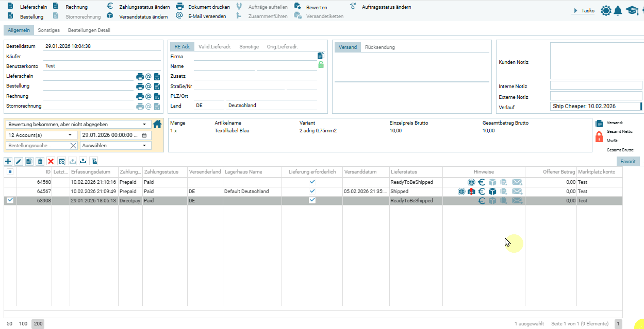Toggle Lieferung erforderlich checkbox for order 64568
This screenshot has width=644, height=329.
tap(312, 182)
